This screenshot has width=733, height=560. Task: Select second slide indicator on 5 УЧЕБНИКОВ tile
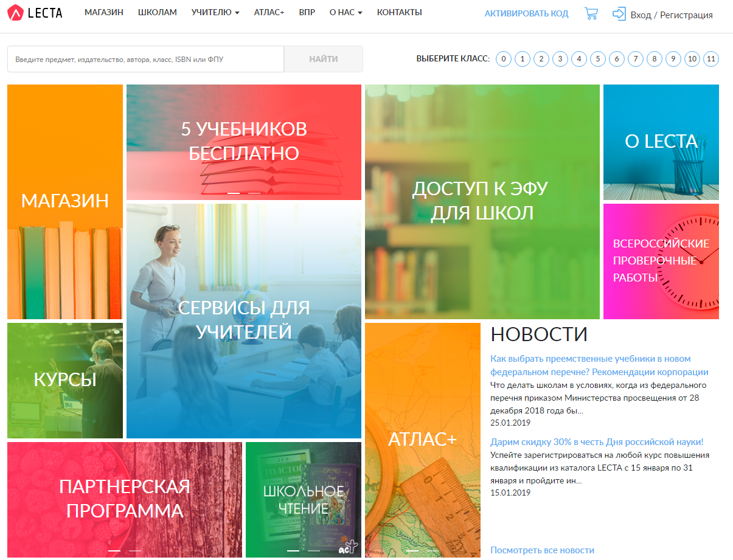254,193
